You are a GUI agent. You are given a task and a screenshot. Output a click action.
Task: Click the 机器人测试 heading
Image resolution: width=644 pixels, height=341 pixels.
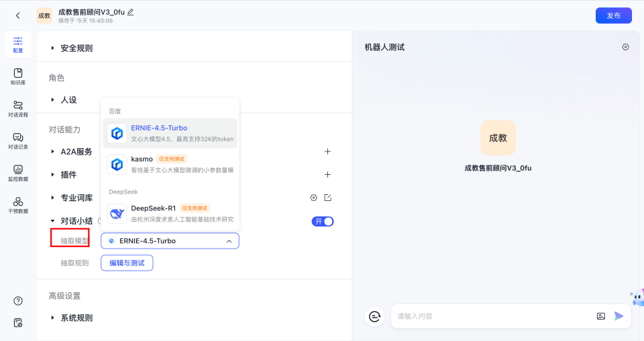[x=384, y=47]
